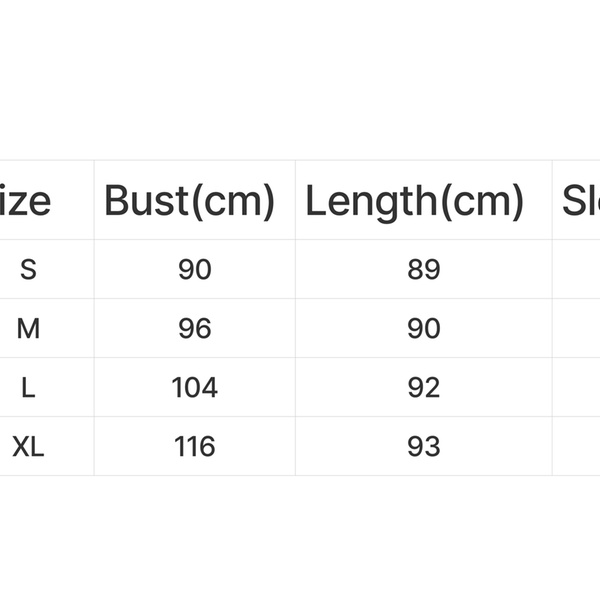Click bust value 96 in M row
The width and height of the screenshot is (600, 600).
click(195, 328)
